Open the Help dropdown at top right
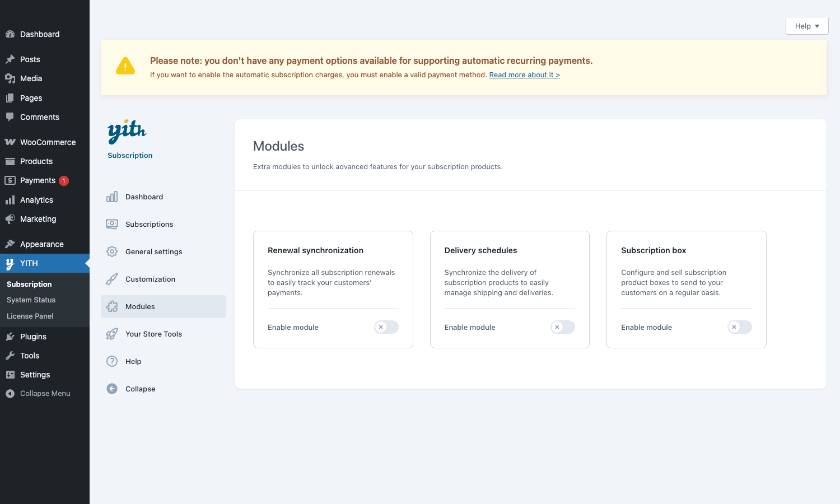The width and height of the screenshot is (840, 504). (x=807, y=26)
